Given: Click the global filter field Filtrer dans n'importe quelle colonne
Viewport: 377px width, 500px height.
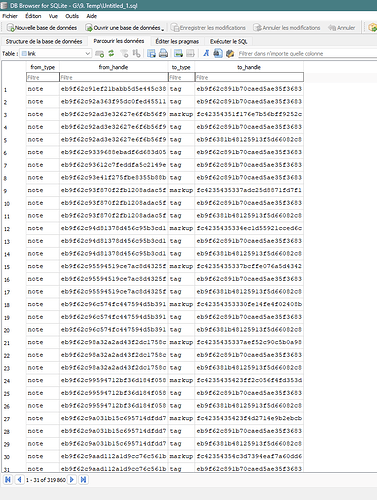Looking at the screenshot, I should 307,53.
